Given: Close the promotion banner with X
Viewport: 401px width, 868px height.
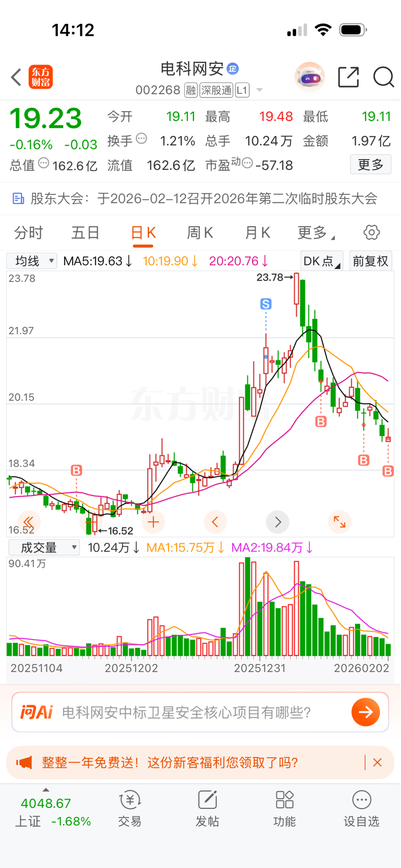Looking at the screenshot, I should (x=378, y=763).
